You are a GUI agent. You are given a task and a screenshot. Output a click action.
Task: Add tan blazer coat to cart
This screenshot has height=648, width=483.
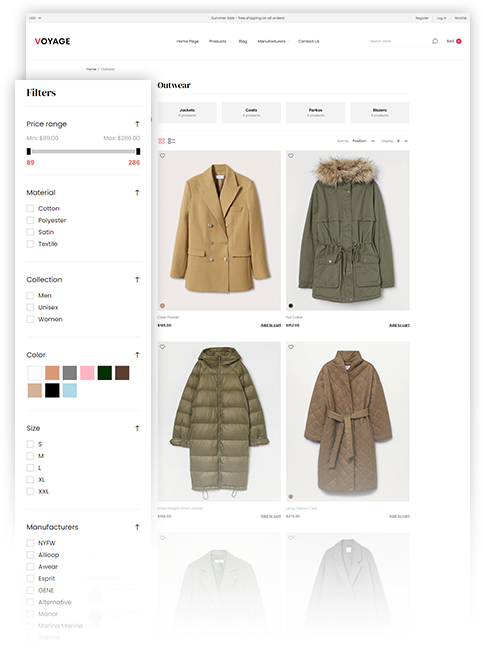coord(271,325)
